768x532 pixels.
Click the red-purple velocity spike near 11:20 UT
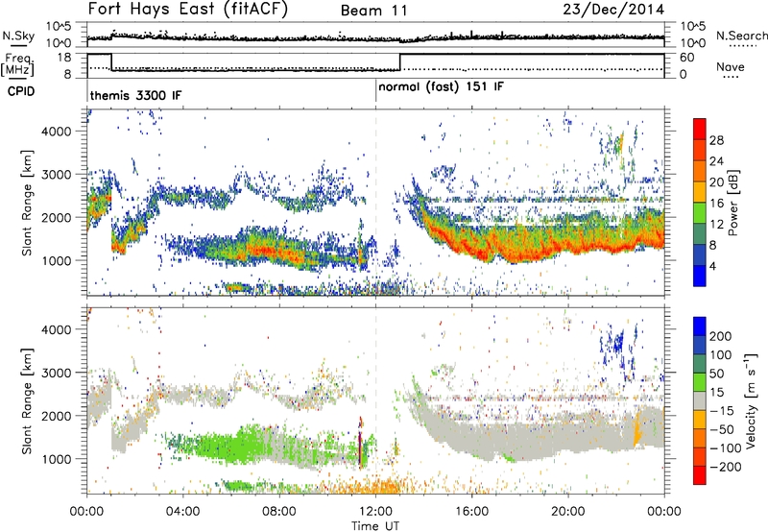pyautogui.click(x=361, y=443)
